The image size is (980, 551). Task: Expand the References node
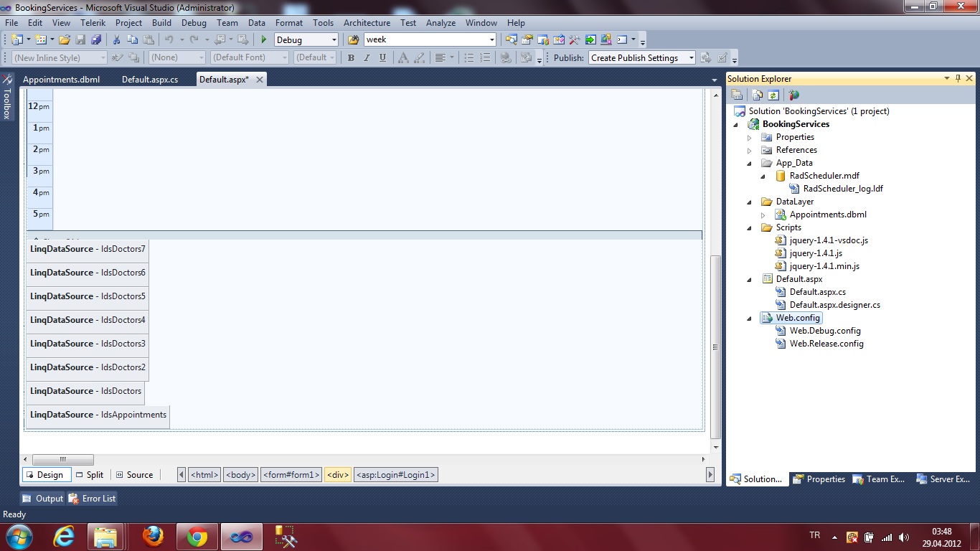[x=749, y=150]
